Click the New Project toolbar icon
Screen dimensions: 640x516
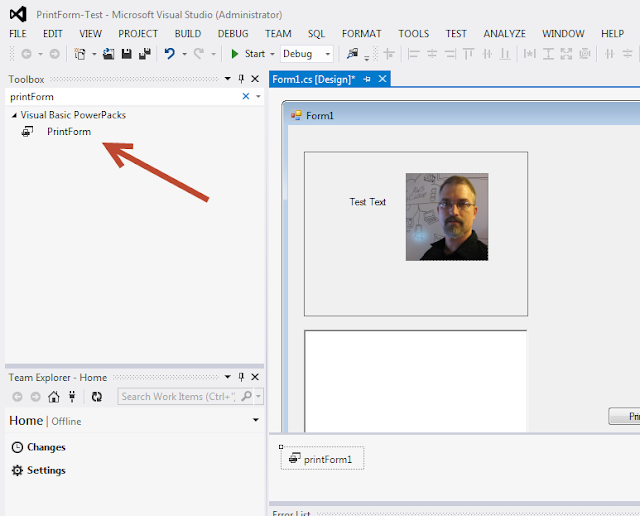[x=80, y=54]
